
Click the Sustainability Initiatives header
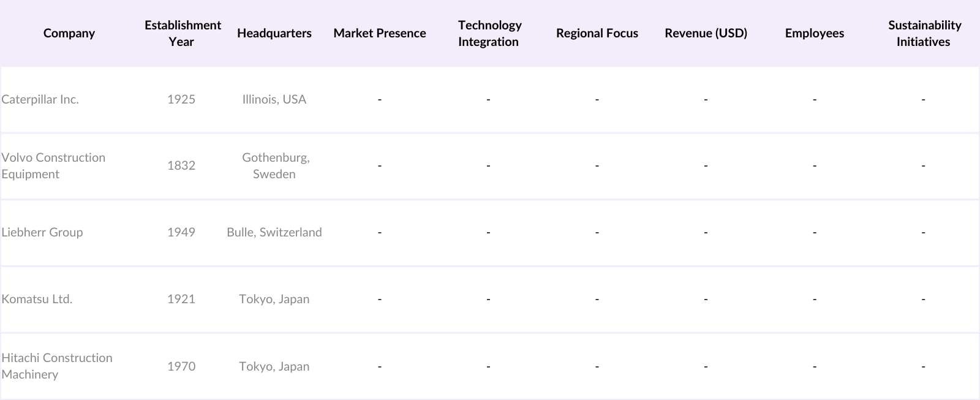click(924, 33)
